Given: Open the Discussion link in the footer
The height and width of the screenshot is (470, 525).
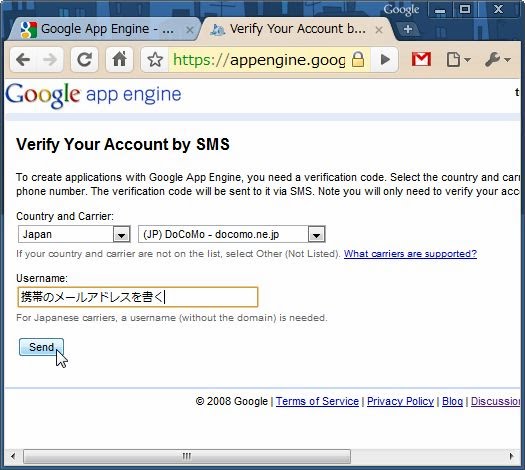Looking at the screenshot, I should [496, 401].
